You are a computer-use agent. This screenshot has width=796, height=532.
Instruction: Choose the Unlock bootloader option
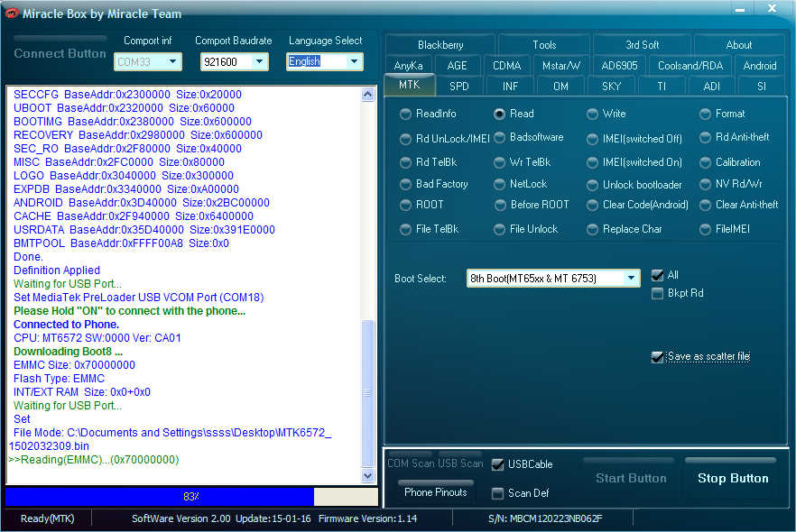pyautogui.click(x=634, y=185)
